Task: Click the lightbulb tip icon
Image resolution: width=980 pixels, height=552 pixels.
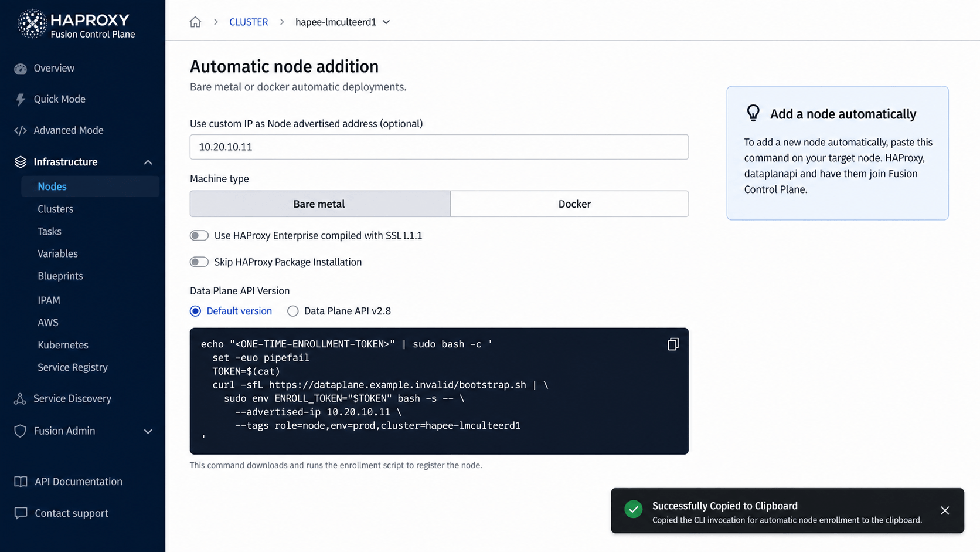Action: (x=753, y=113)
